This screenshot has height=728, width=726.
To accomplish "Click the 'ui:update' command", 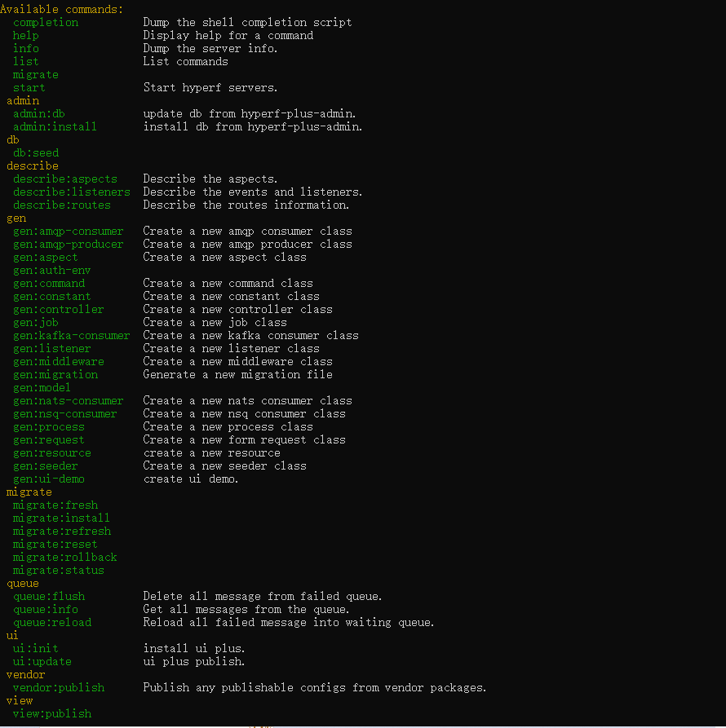I will (42, 661).
